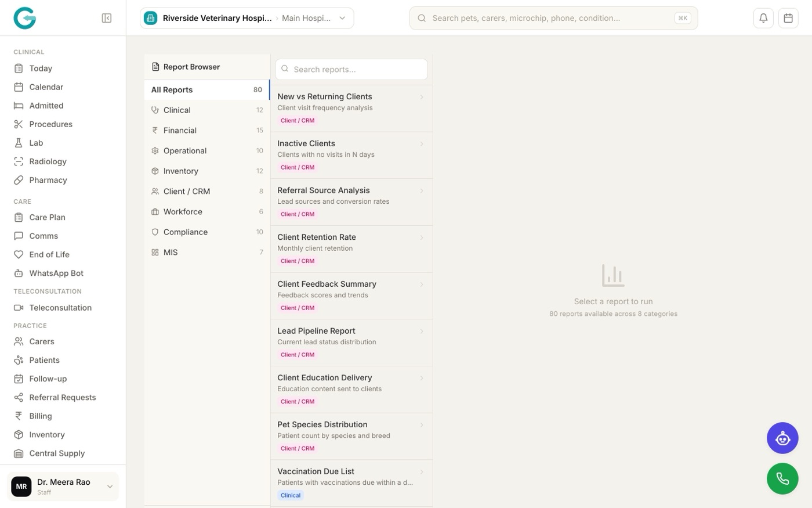Screen dimensions: 812x508
Task: Open Care Plan in sidebar
Action: [63, 217]
